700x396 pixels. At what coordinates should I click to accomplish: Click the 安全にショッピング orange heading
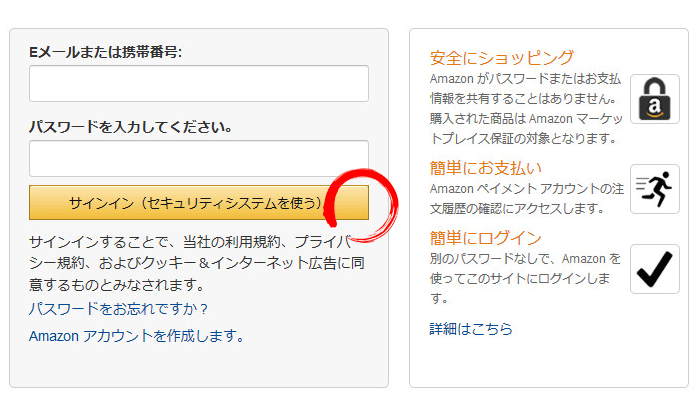pyautogui.click(x=501, y=58)
